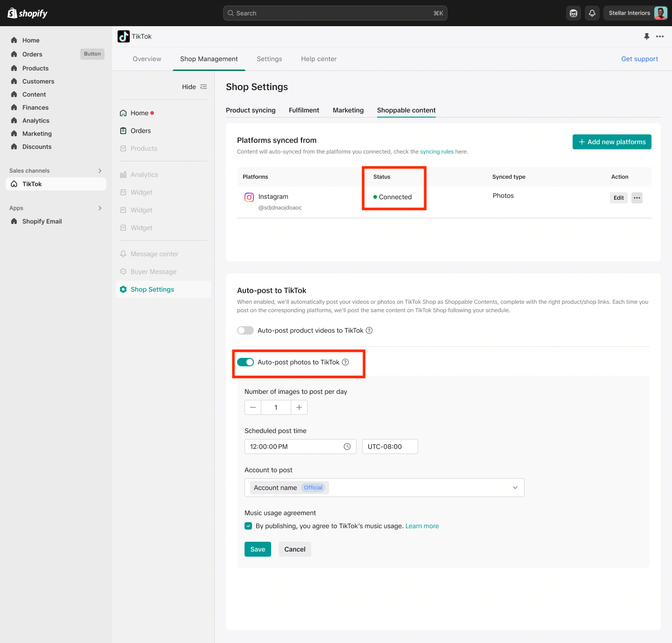Expand the Sales channels section
The height and width of the screenshot is (643, 672).
pos(100,171)
